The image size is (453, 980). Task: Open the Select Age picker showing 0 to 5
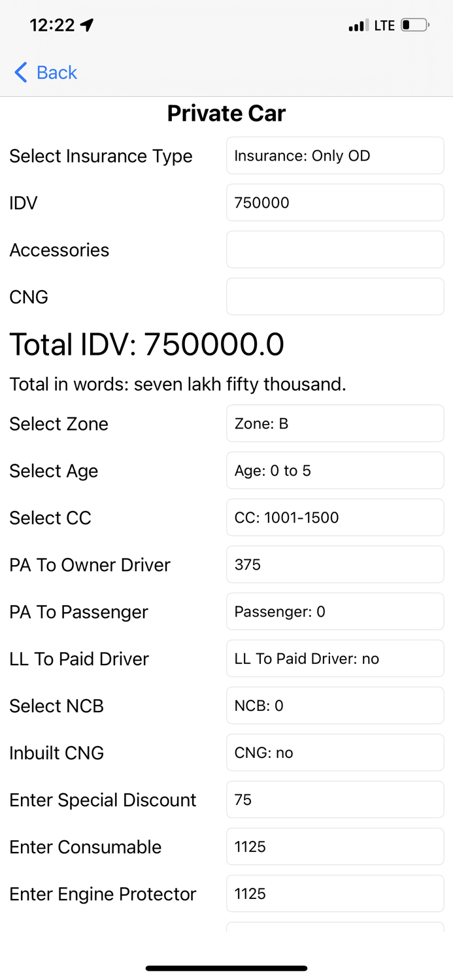(x=335, y=470)
